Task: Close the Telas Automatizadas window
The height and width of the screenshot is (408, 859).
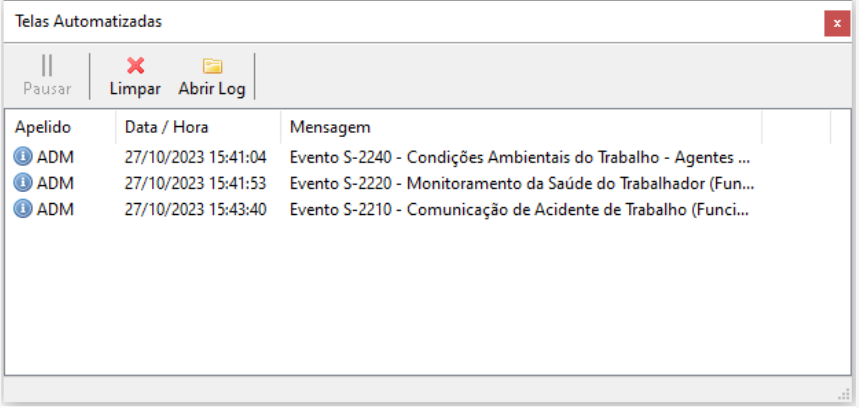Action: pos(837,24)
